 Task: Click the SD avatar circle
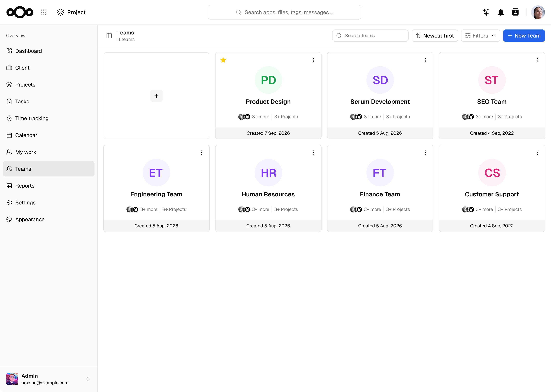(x=380, y=80)
